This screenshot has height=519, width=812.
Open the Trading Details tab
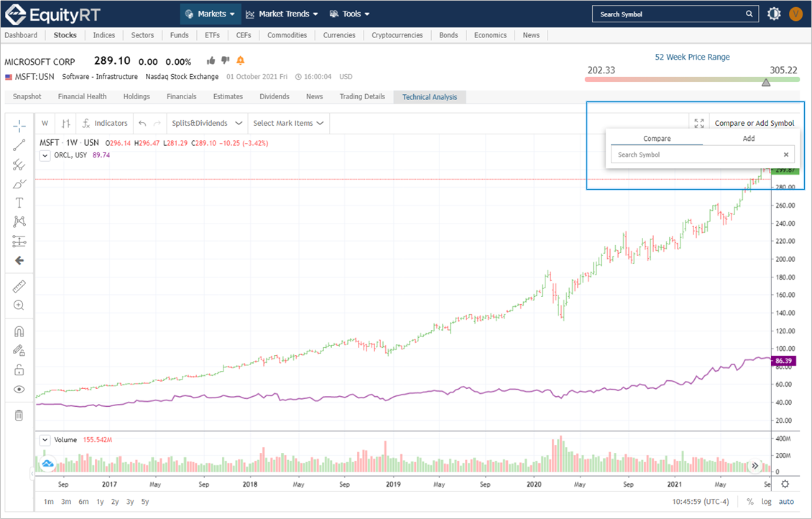362,97
